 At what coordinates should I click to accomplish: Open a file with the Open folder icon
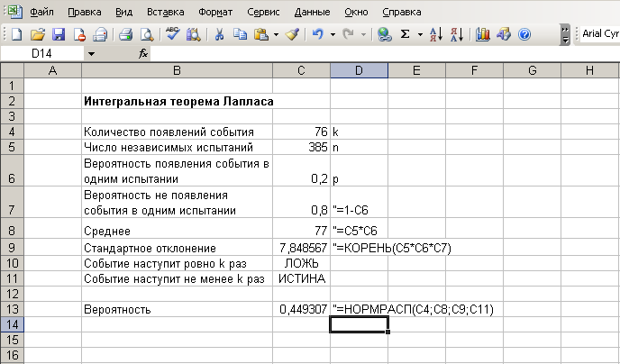pyautogui.click(x=38, y=34)
